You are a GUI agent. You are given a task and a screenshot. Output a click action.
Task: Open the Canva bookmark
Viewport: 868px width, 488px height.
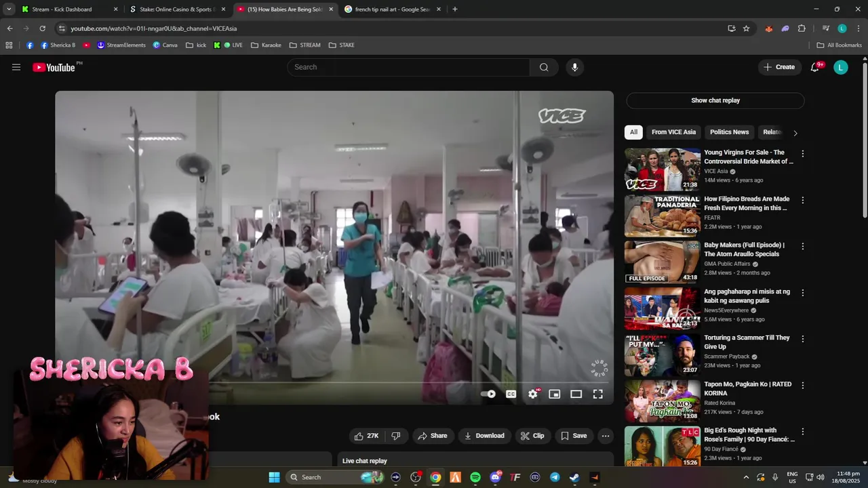(x=165, y=45)
